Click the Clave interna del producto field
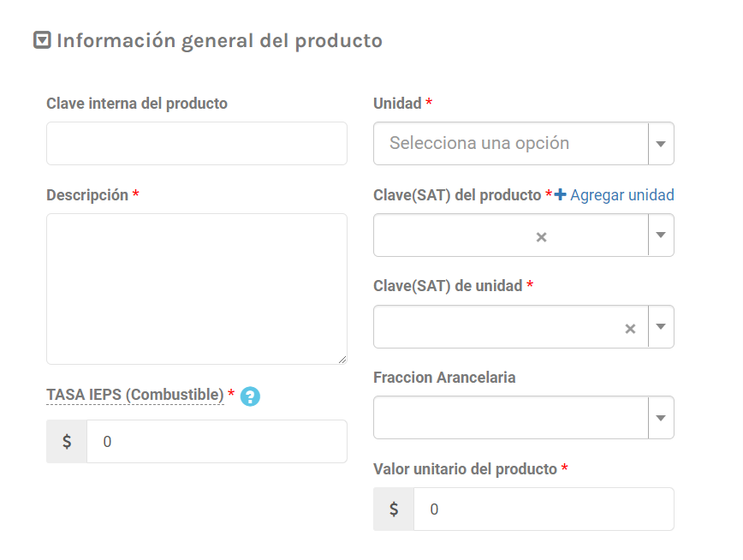 197,143
